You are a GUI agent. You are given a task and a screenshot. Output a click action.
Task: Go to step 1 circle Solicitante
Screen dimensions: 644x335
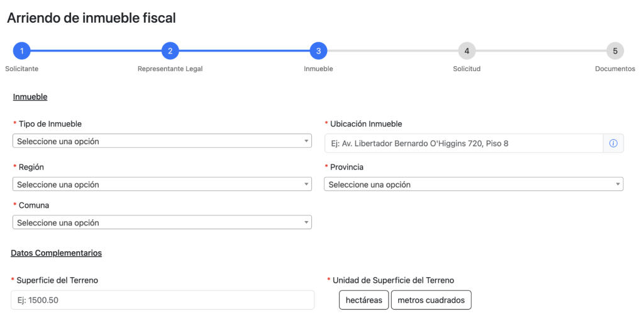(x=21, y=51)
